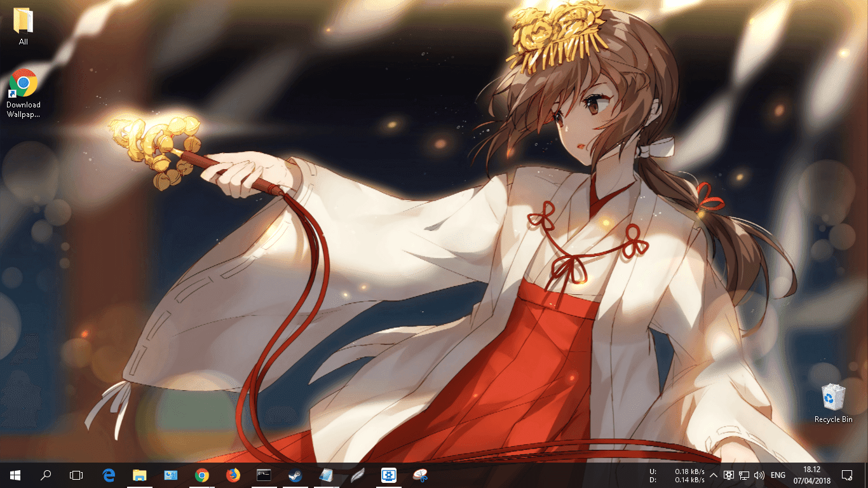Screen dimensions: 868x488
Task: Launch Firefox from the taskbar
Action: 233,475
